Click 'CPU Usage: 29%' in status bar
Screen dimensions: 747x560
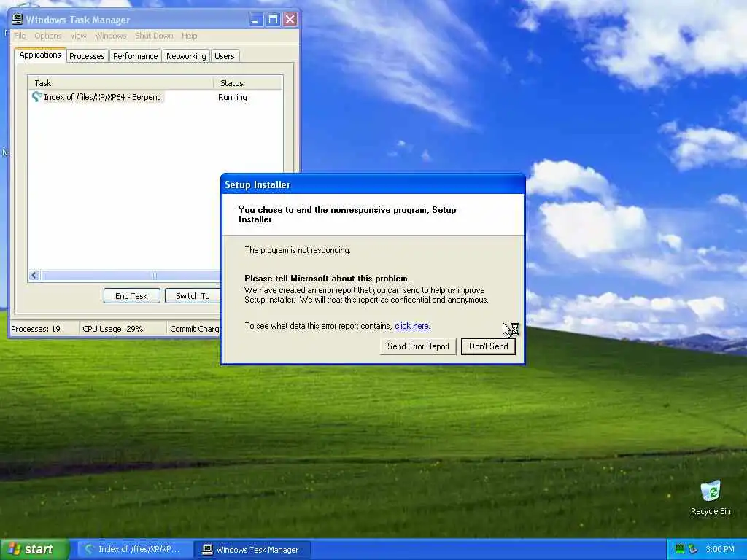113,329
